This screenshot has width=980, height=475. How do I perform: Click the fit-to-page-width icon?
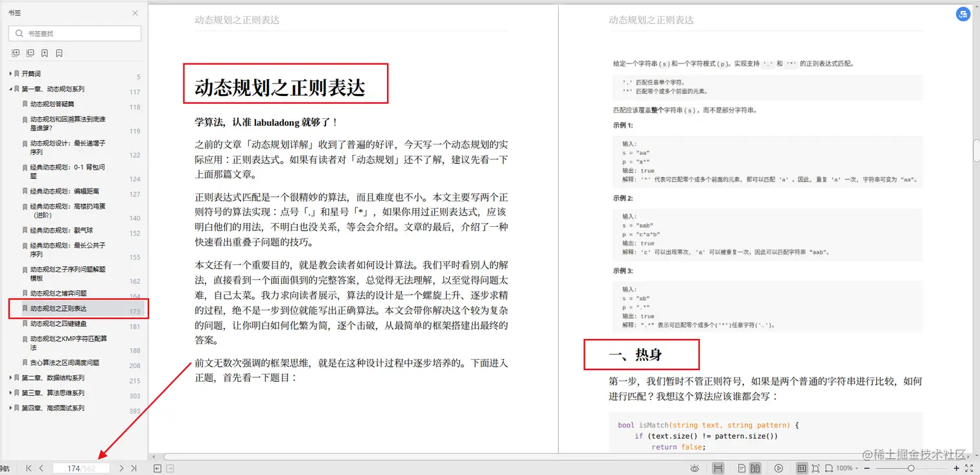pyautogui.click(x=830, y=468)
